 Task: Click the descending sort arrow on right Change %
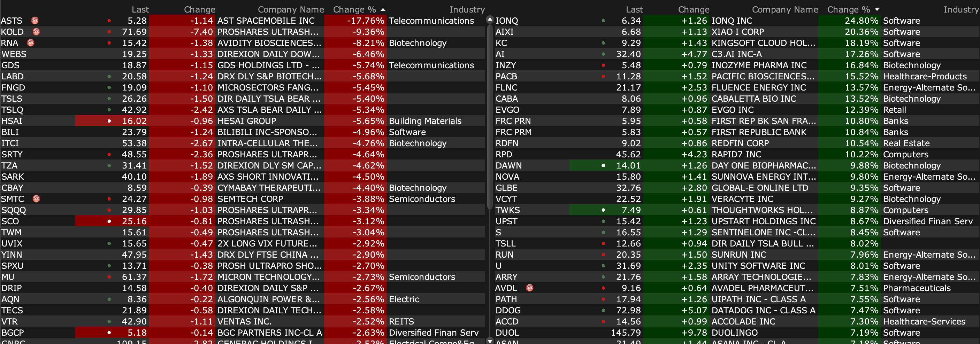pyautogui.click(x=877, y=9)
